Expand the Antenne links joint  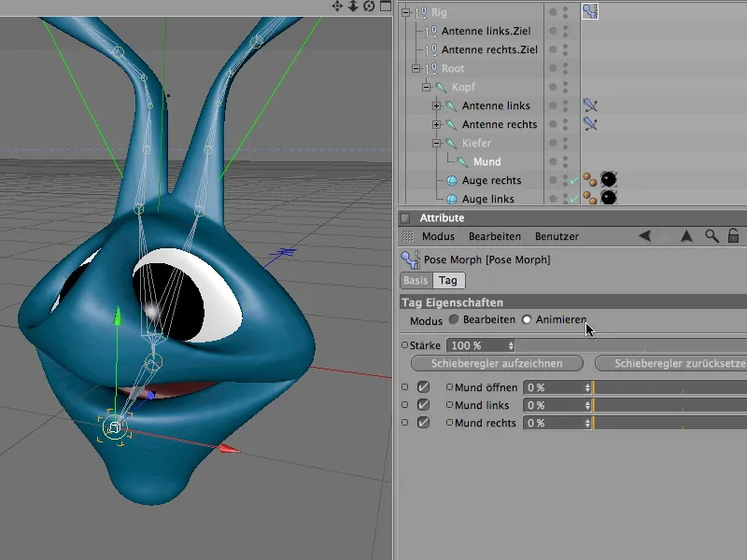(x=436, y=105)
